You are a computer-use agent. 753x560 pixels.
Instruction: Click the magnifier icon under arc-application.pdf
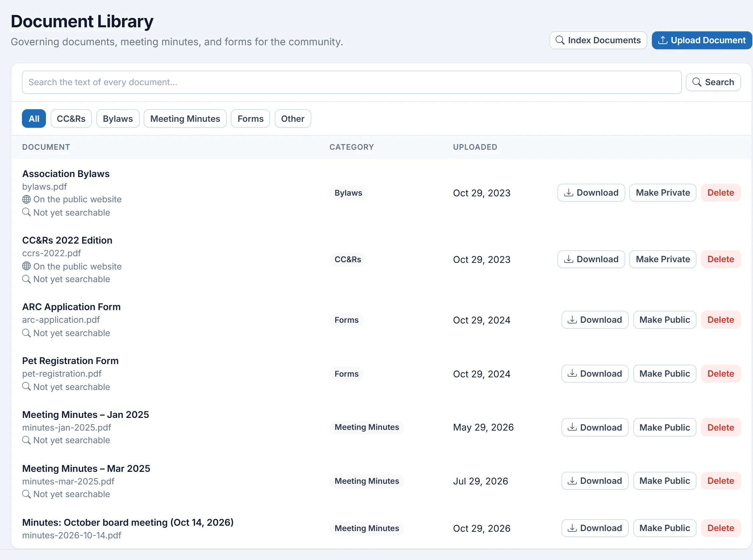(26, 333)
